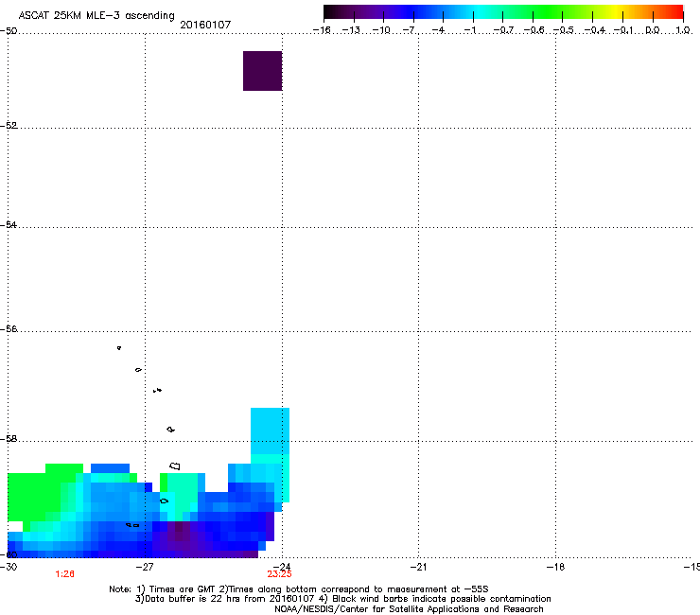Viewport: 700px width, 615px height.
Task: Click the -58 latitude axis label
Action: pyautogui.click(x=9, y=439)
